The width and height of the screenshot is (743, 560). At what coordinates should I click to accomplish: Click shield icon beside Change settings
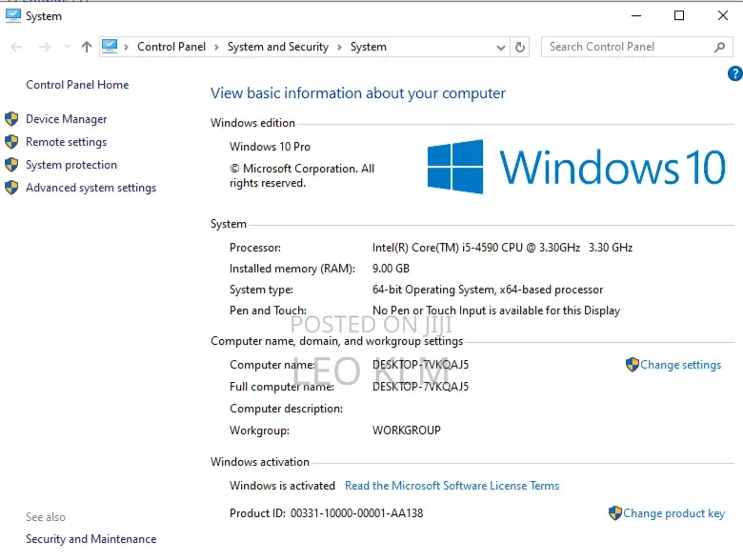633,365
